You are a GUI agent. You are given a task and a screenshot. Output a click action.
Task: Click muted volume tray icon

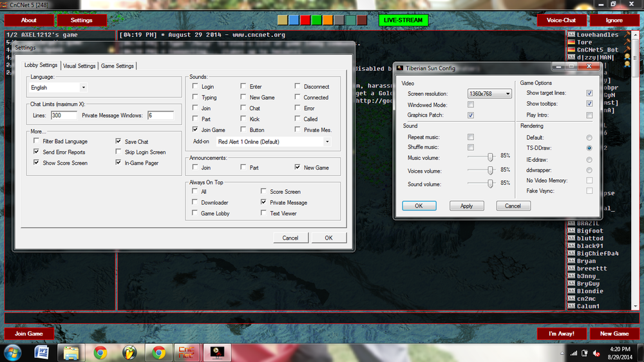pyautogui.click(x=597, y=354)
